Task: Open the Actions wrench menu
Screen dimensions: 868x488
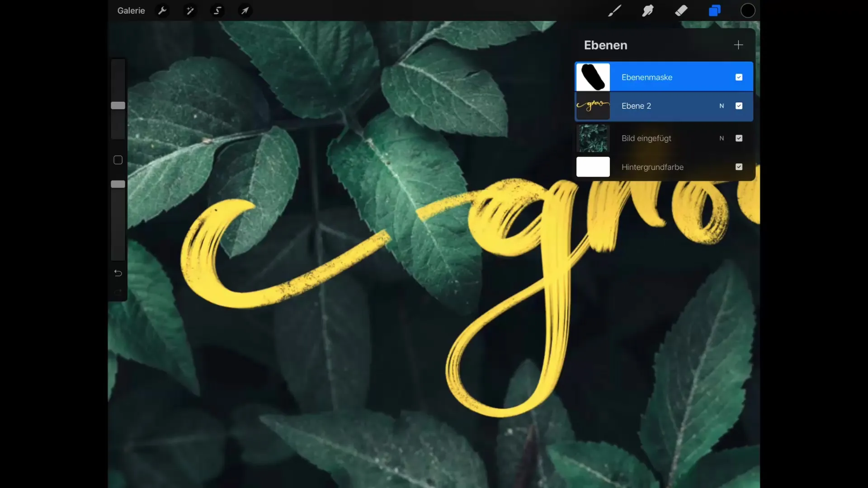Action: [162, 10]
